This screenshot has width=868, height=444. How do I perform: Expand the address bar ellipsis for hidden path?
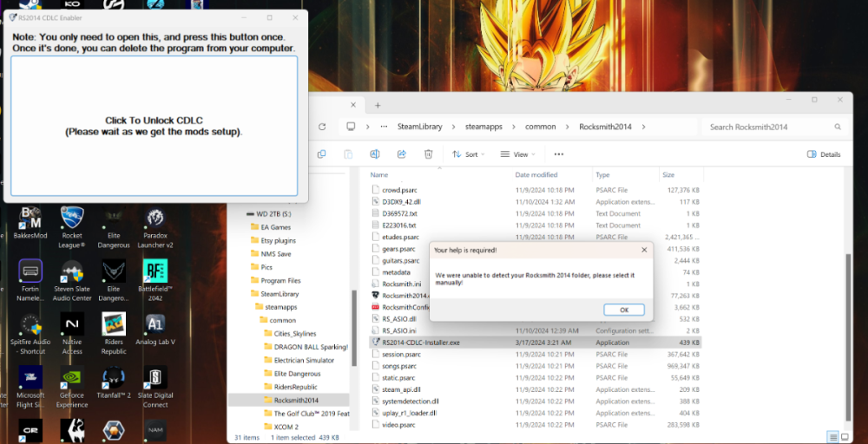coord(384,127)
